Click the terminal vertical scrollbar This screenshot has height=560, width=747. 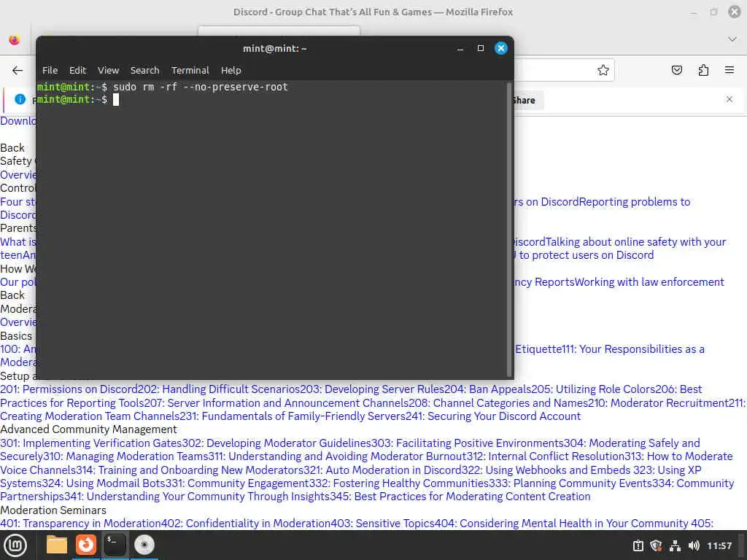508,230
